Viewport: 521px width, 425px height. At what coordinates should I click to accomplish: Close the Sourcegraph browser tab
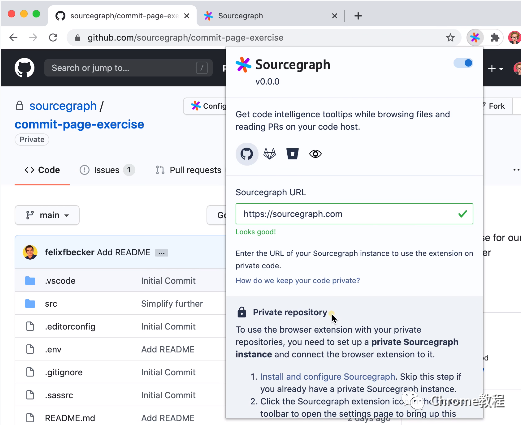point(334,16)
